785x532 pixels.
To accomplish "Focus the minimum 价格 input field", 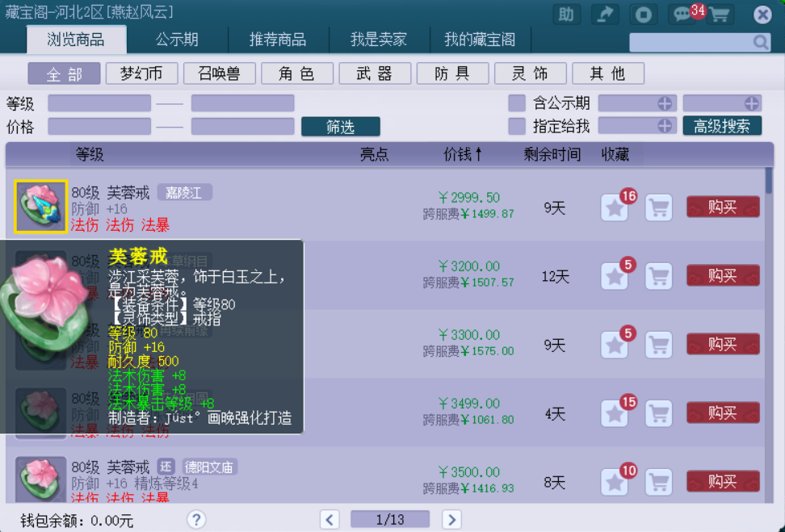I will [99, 126].
